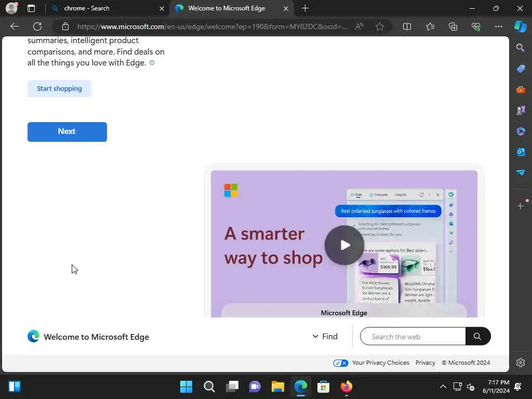The height and width of the screenshot is (399, 532).
Task: Open network and volume tray icons
Action: [464, 387]
